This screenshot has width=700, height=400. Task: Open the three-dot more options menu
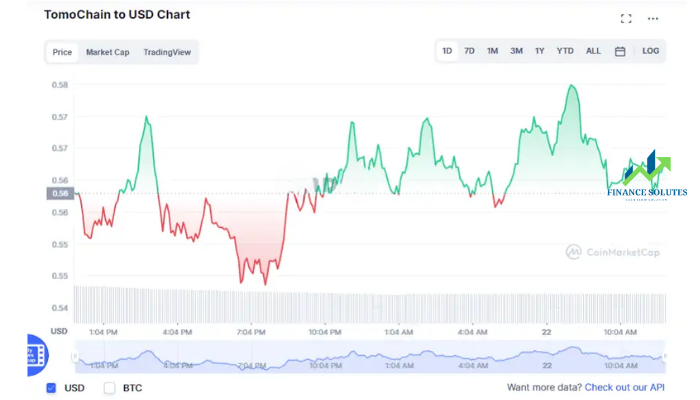point(653,18)
